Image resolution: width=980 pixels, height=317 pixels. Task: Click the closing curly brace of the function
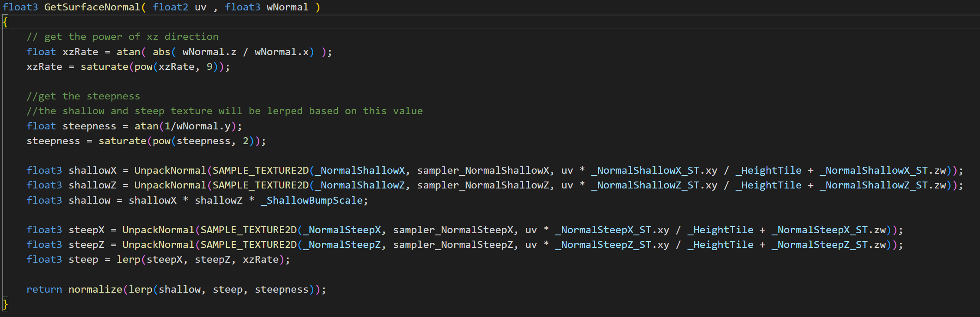tap(5, 304)
